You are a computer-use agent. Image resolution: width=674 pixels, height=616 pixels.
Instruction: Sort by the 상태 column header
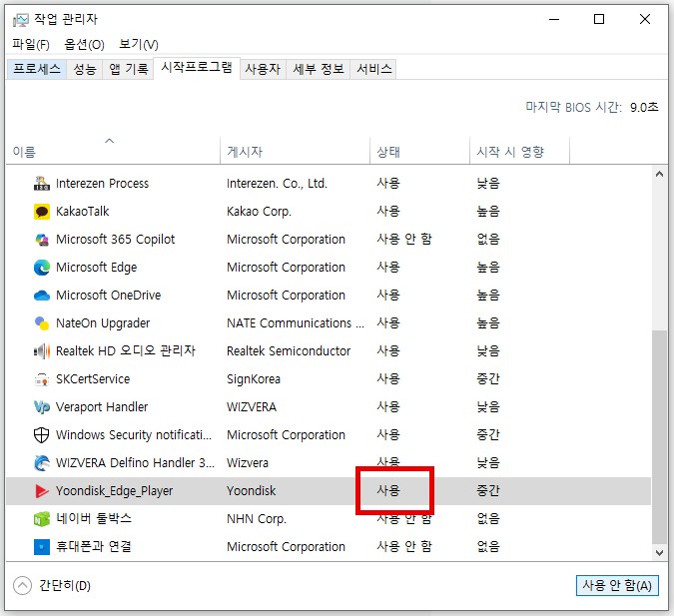pos(419,152)
